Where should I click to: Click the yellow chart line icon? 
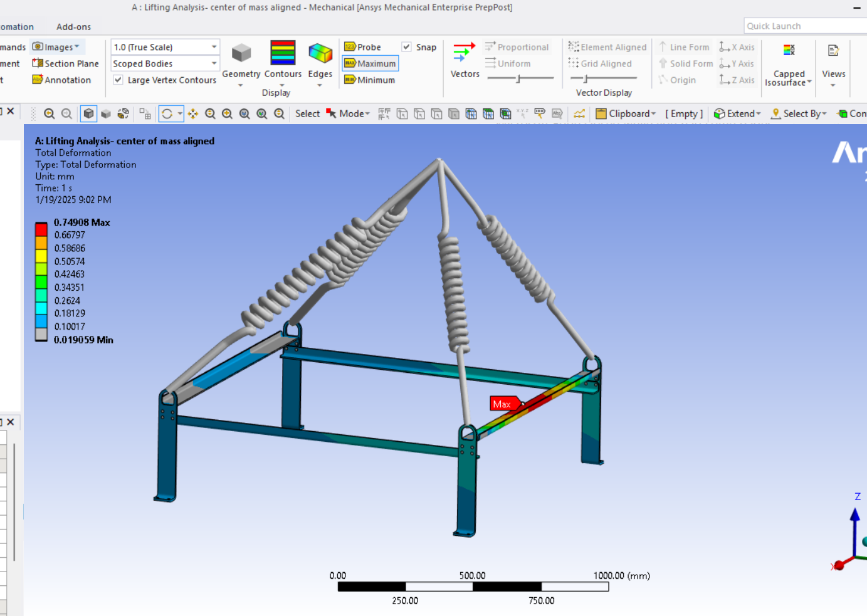[x=579, y=113]
